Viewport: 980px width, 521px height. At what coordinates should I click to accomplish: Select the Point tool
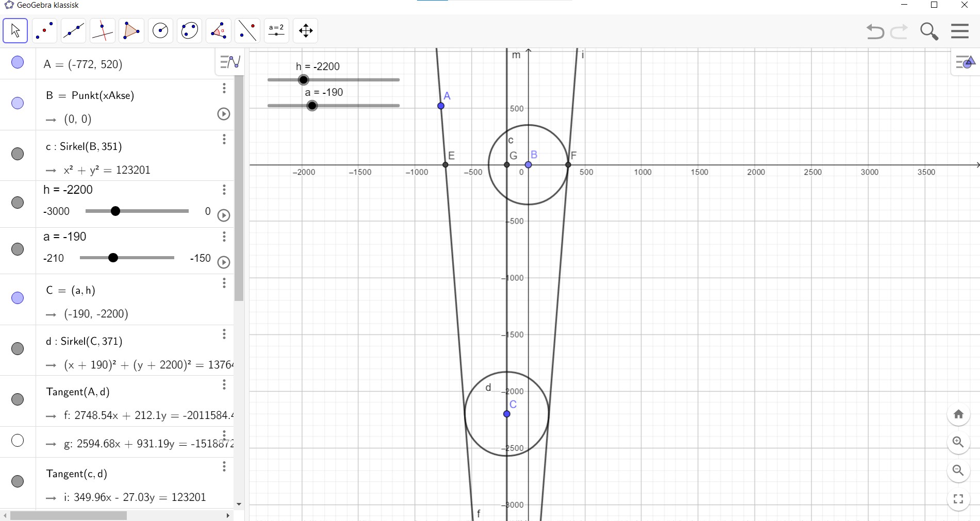point(44,30)
